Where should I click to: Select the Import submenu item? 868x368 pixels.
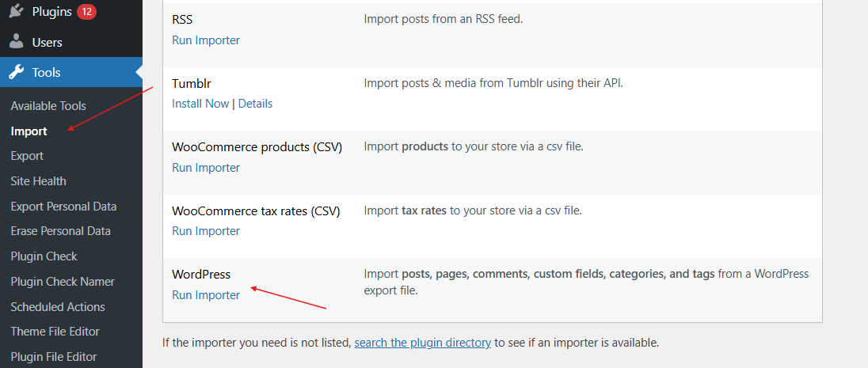click(x=29, y=131)
